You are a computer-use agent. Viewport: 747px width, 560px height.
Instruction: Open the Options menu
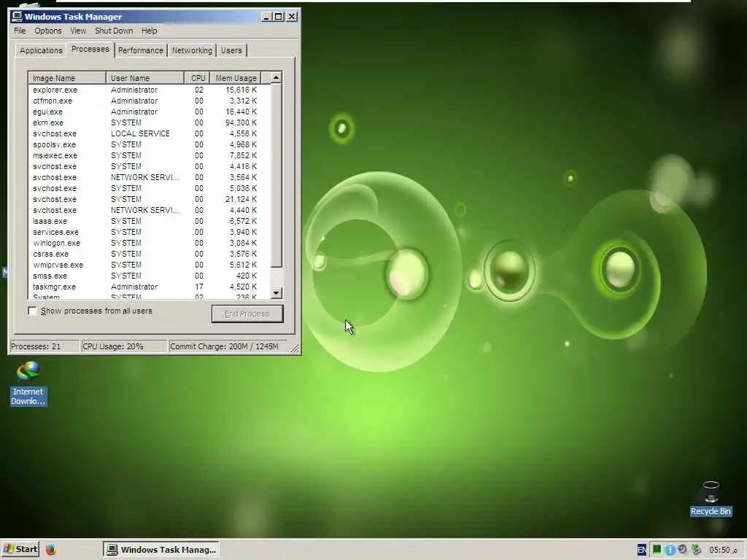click(x=48, y=31)
